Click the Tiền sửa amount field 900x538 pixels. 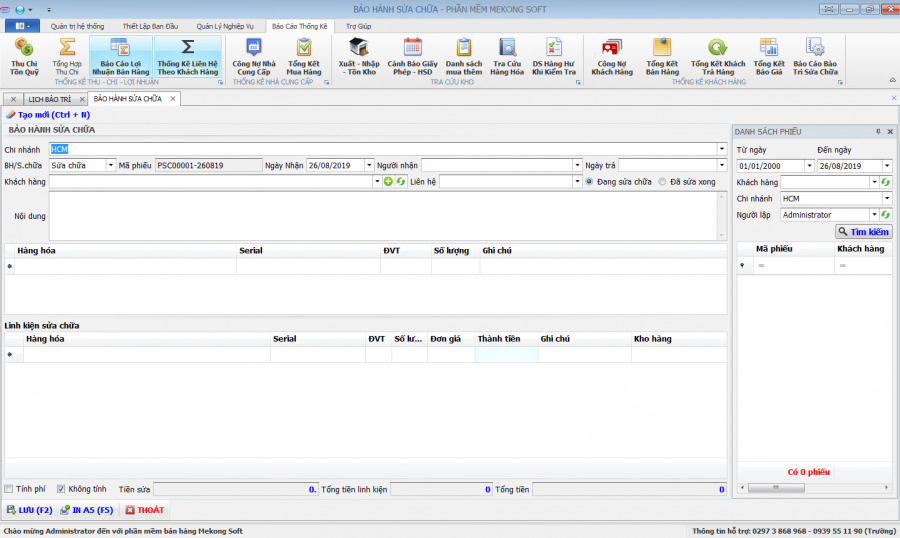(235, 489)
